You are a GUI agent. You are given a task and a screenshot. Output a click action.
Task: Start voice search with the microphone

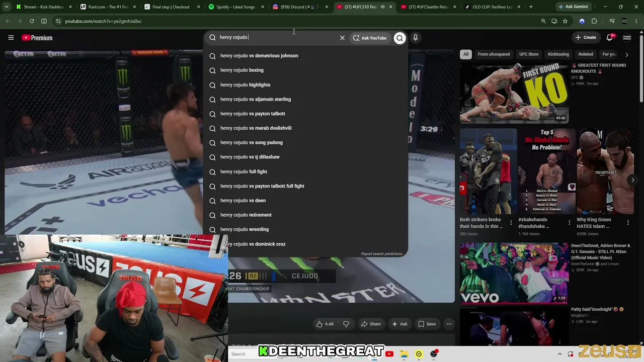(x=416, y=38)
